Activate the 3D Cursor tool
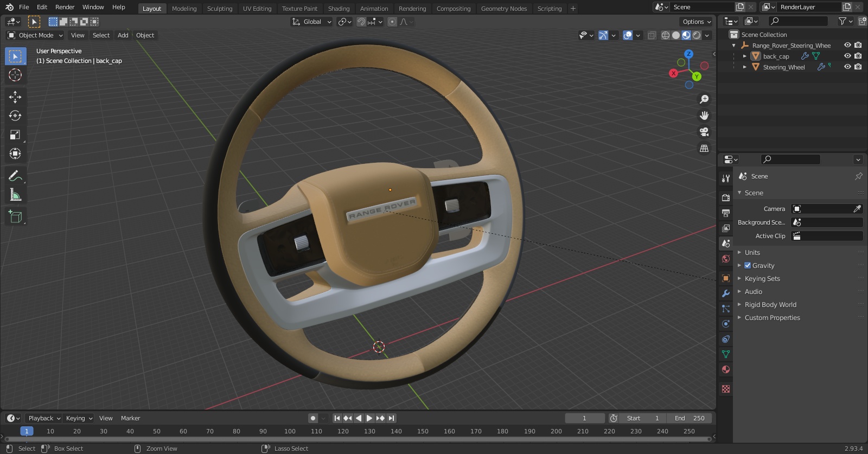The width and height of the screenshot is (868, 454). (x=15, y=75)
